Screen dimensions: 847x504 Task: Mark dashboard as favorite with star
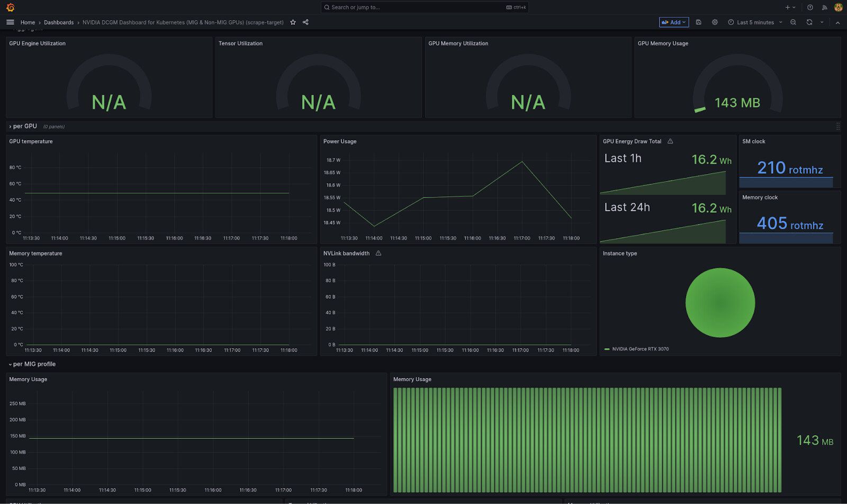(293, 22)
